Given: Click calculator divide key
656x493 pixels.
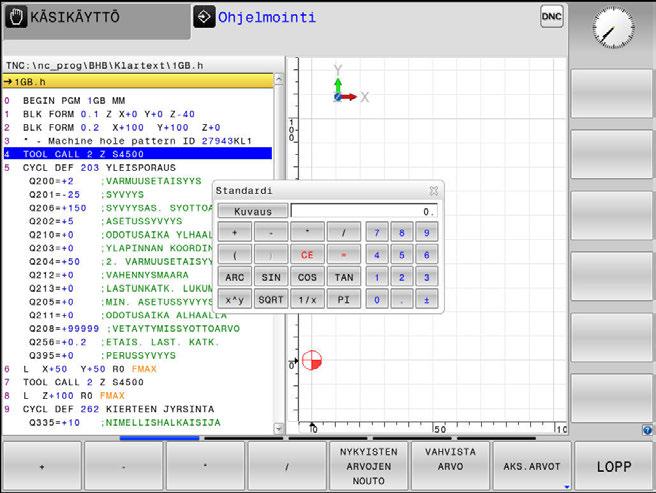Looking at the screenshot, I should 343,232.
